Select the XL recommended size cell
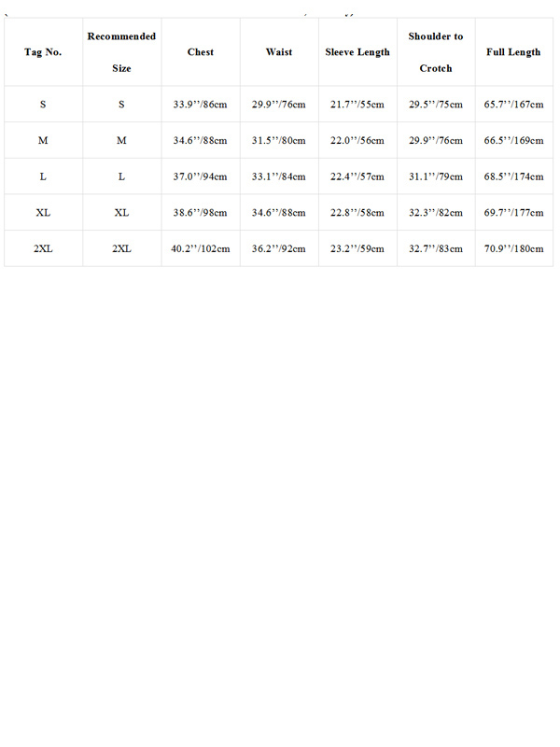Screen dimensions: 560x747 (122, 213)
